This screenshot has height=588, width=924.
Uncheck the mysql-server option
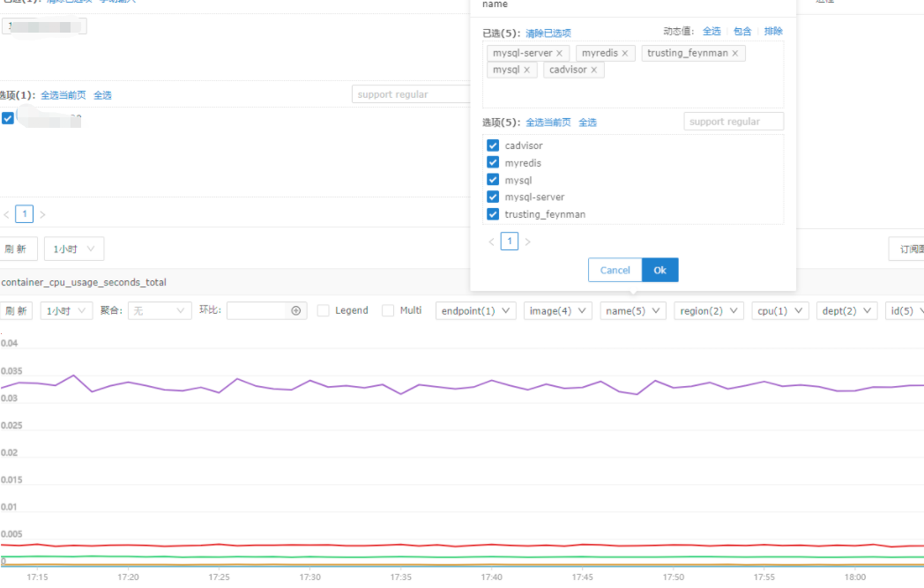tap(493, 197)
